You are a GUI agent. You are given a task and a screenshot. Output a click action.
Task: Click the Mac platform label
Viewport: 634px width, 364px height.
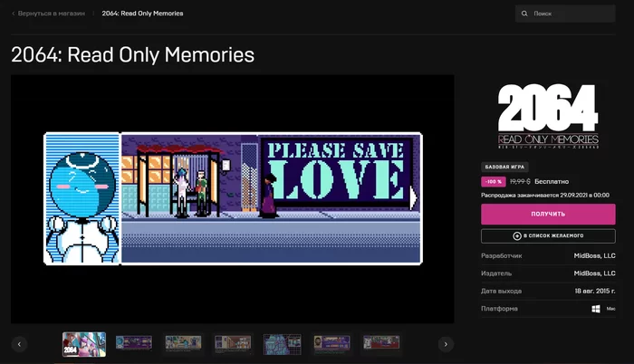coord(610,309)
